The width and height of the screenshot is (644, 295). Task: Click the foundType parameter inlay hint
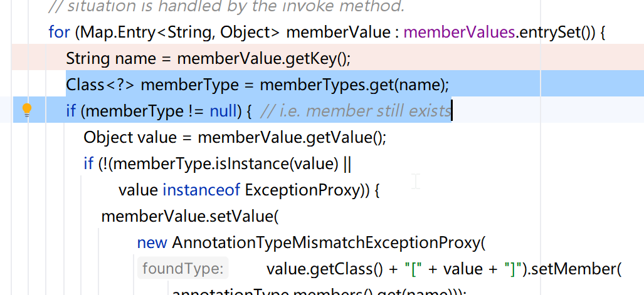[x=182, y=269]
